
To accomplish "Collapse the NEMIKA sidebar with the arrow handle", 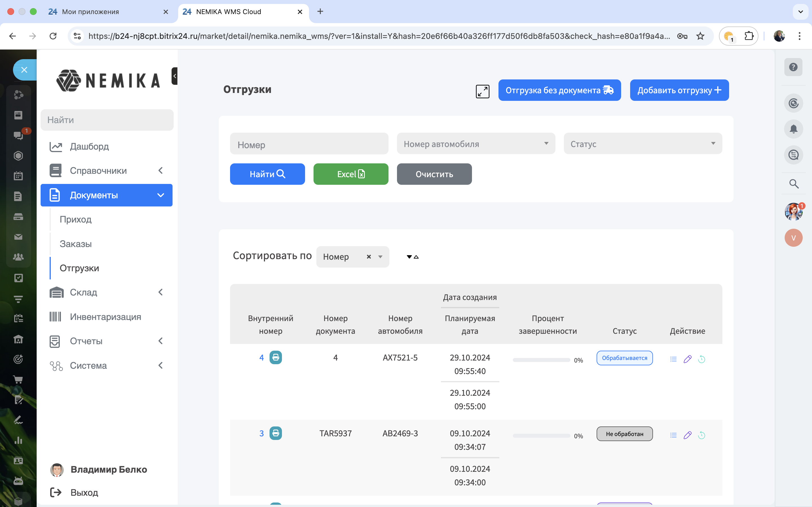I will click(174, 76).
